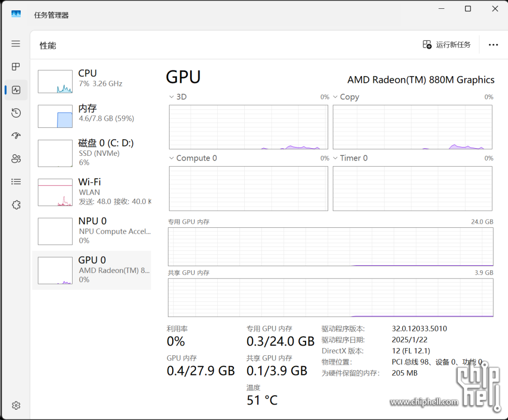Go to the Processes page icon
The height and width of the screenshot is (420, 508).
click(x=16, y=67)
